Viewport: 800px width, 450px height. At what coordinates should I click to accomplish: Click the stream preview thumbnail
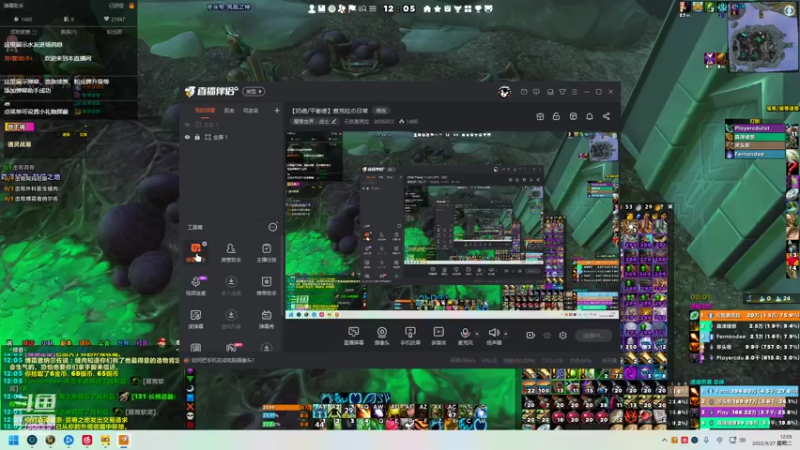tap(452, 225)
